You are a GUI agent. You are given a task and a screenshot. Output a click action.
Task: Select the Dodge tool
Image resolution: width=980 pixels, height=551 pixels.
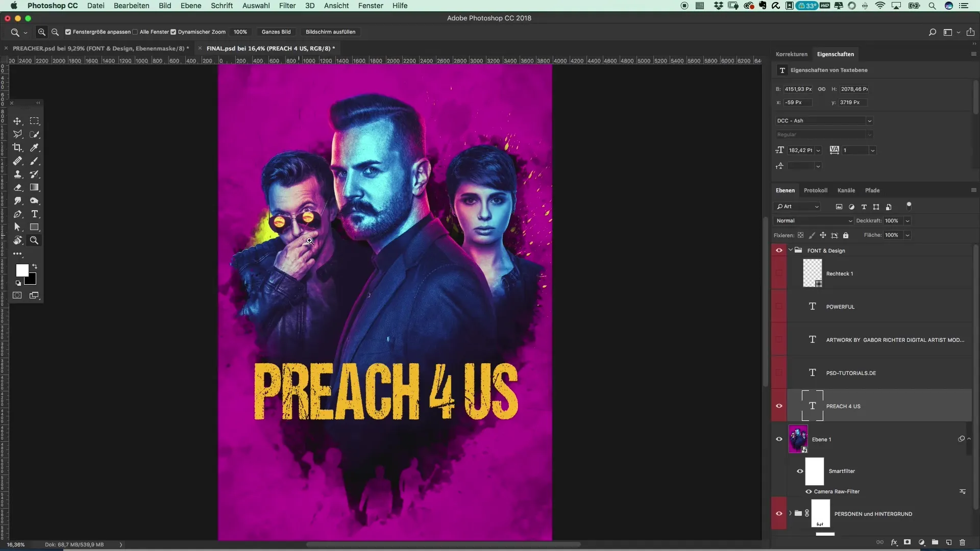pyautogui.click(x=34, y=201)
